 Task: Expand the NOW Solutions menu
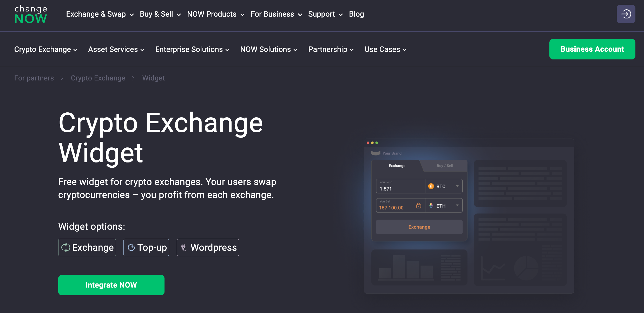click(268, 49)
